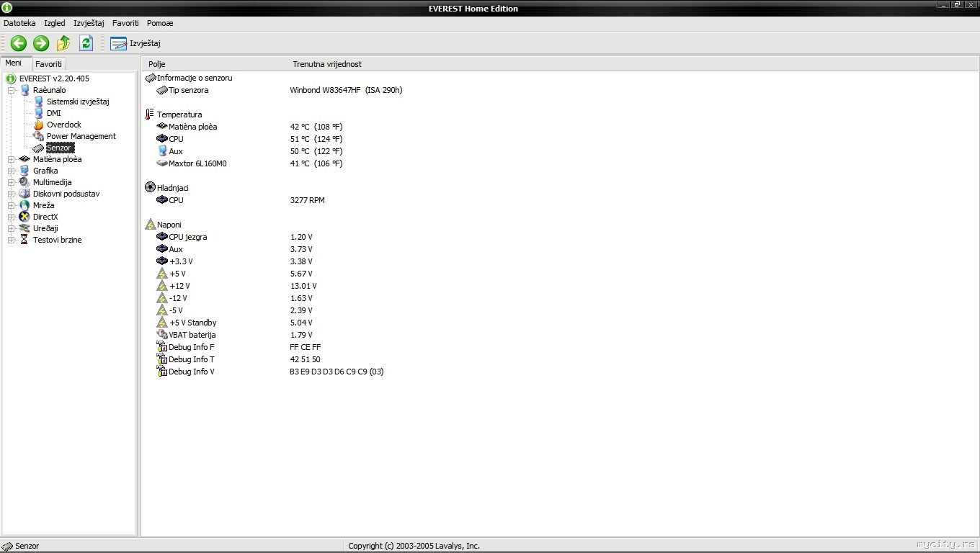Open Power Management in the tree
This screenshot has height=553, width=980.
click(81, 136)
